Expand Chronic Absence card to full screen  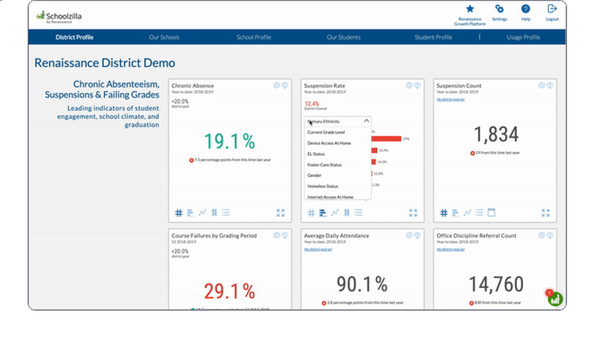coord(280,213)
